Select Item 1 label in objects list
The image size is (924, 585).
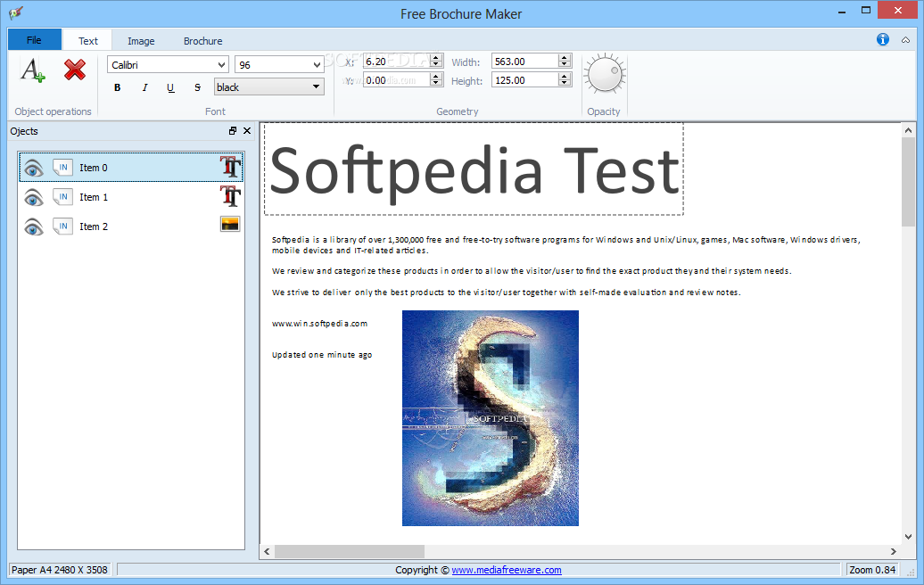coord(94,197)
